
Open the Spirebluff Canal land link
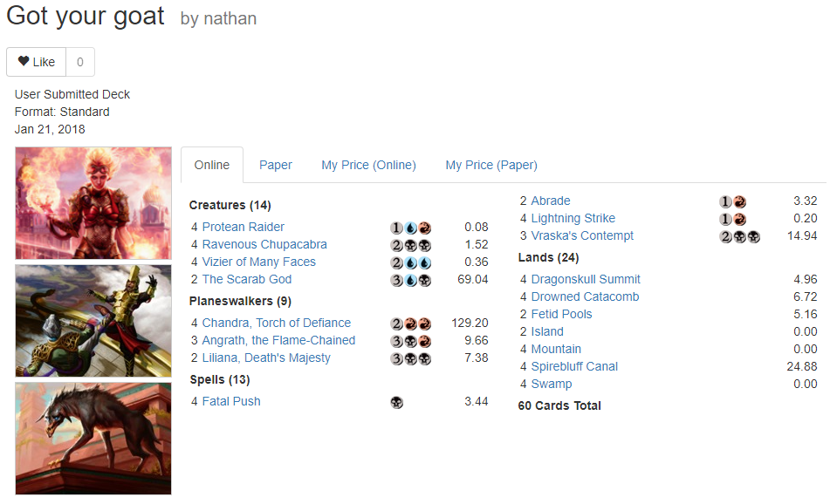pyautogui.click(x=574, y=366)
